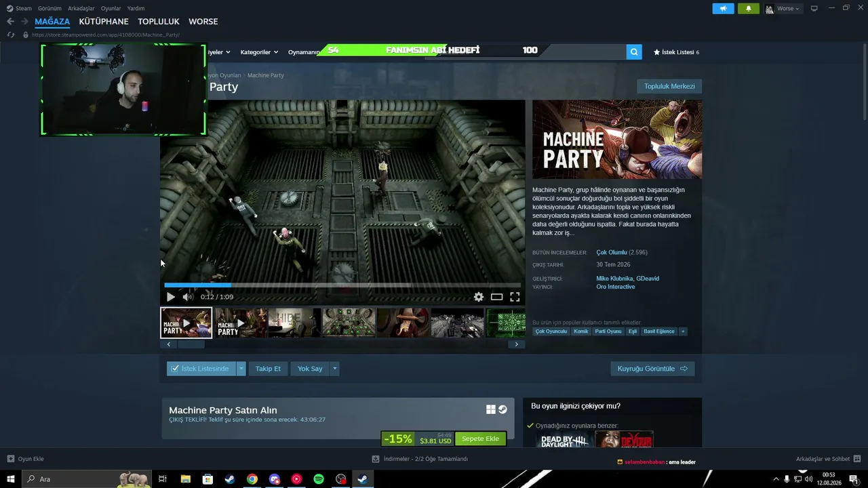This screenshot has height=488, width=868.
Task: Open Steam announcements megaphone icon
Action: click(723, 9)
